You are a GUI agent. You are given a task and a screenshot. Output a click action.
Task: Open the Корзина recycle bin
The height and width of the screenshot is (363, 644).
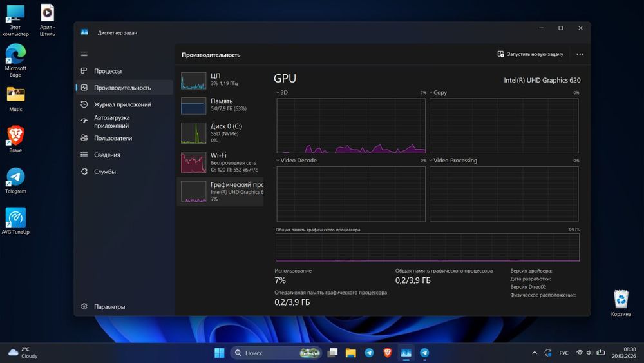click(x=621, y=303)
